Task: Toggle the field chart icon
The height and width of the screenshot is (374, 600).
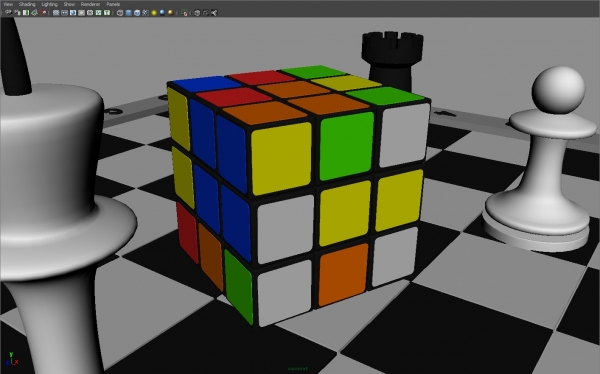Action: pyautogui.click(x=90, y=13)
